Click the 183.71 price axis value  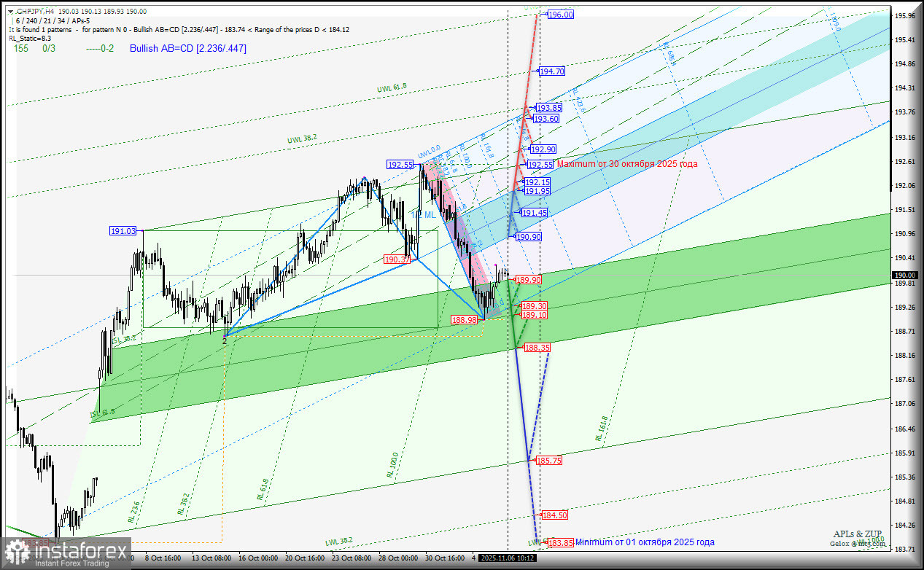coord(904,550)
